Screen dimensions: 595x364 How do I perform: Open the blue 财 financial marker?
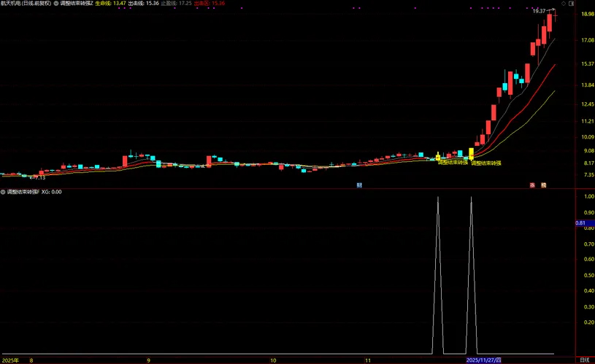(x=359, y=185)
